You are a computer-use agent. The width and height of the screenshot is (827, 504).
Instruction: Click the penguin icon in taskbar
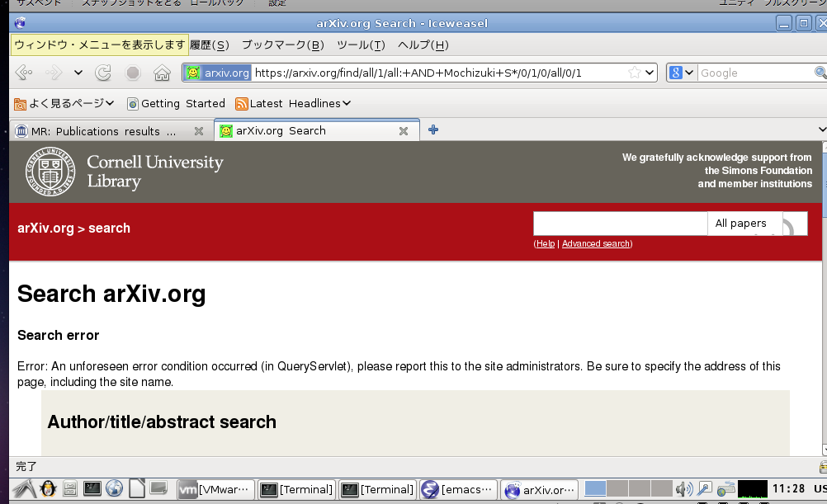click(x=48, y=488)
